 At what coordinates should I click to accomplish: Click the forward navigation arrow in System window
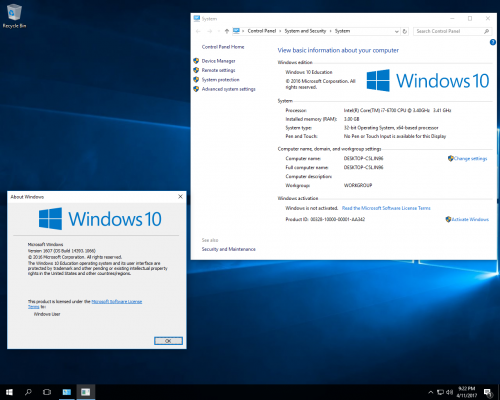coord(210,31)
